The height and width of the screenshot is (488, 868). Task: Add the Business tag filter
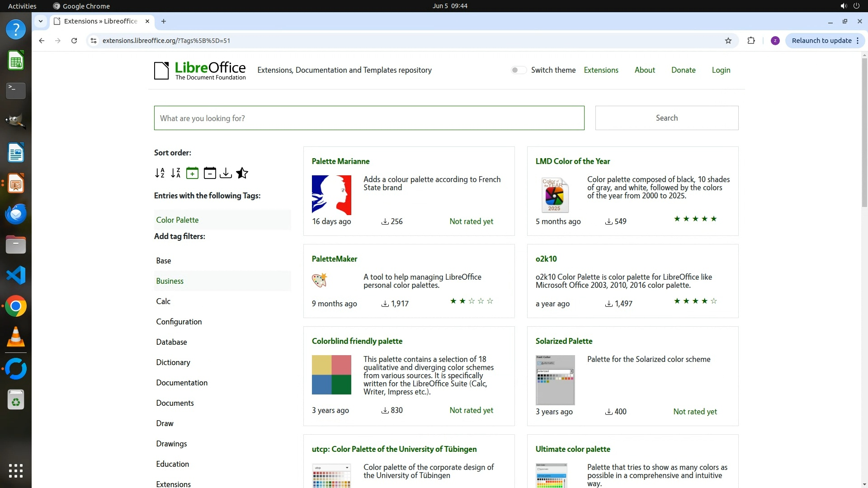click(170, 281)
